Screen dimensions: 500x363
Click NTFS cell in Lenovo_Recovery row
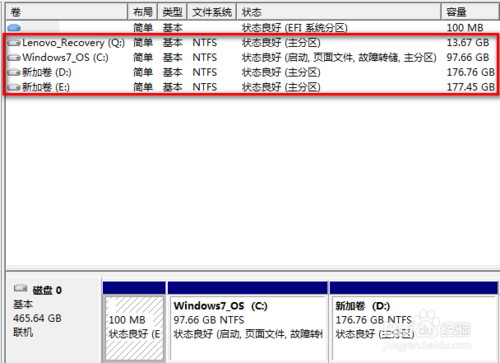205,43
